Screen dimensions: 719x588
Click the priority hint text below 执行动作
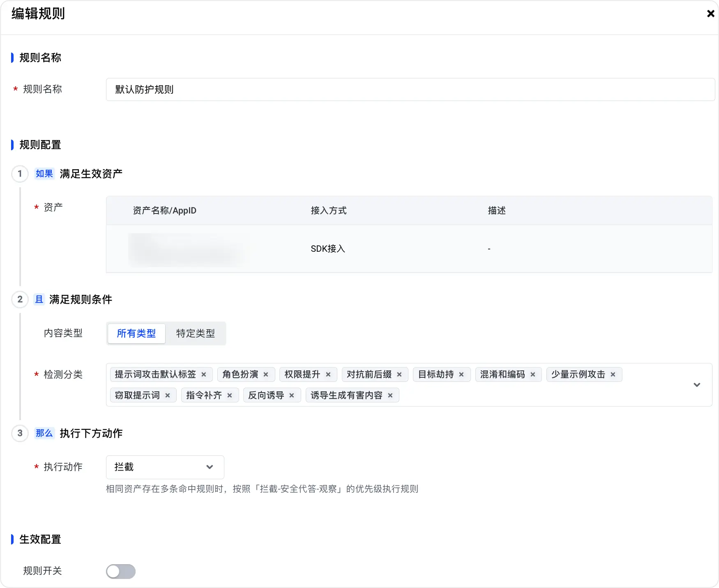click(262, 489)
